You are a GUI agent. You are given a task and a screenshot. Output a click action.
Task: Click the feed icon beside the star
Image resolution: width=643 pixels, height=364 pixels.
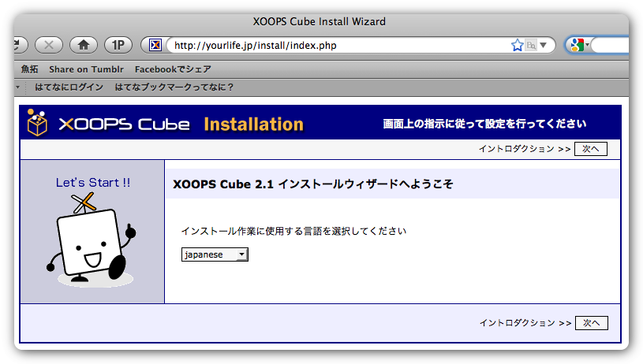coord(531,45)
